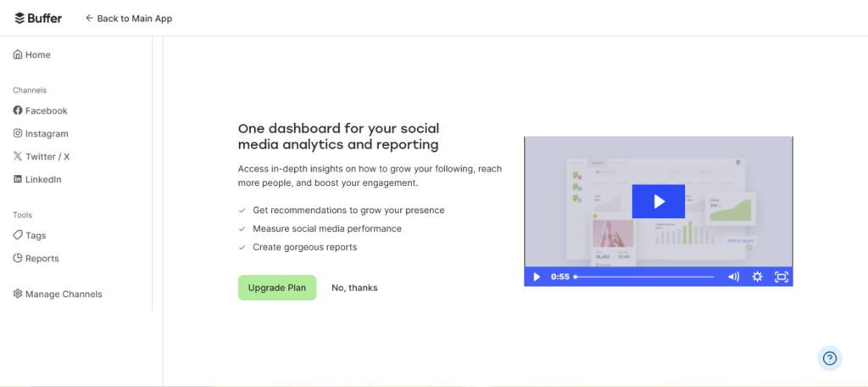Viewport: 868px width, 387px height.
Task: Go back to Main App
Action: pos(129,19)
